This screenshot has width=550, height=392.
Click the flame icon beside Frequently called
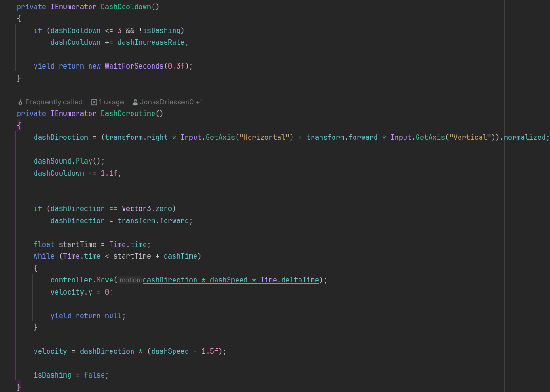(x=20, y=102)
